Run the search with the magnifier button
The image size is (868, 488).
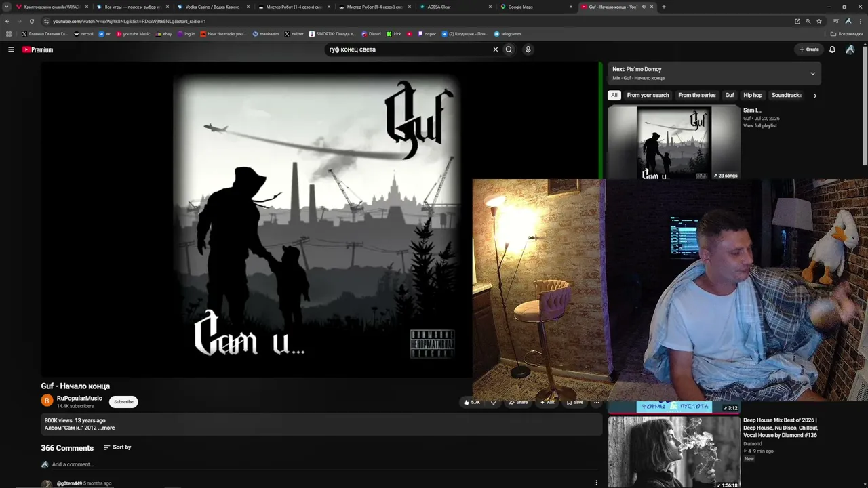coord(509,49)
